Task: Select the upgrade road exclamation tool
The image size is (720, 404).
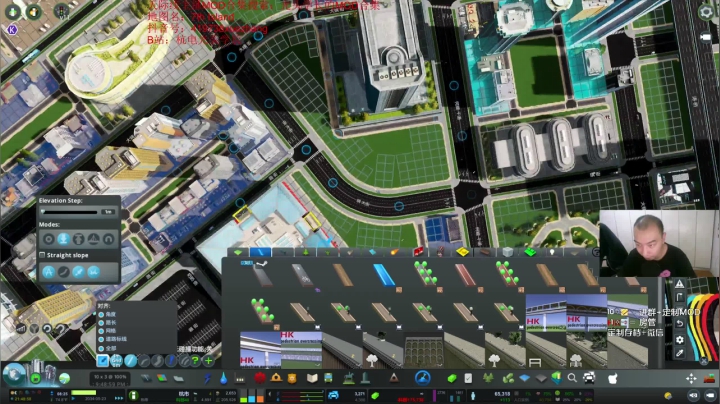Action: (171, 361)
